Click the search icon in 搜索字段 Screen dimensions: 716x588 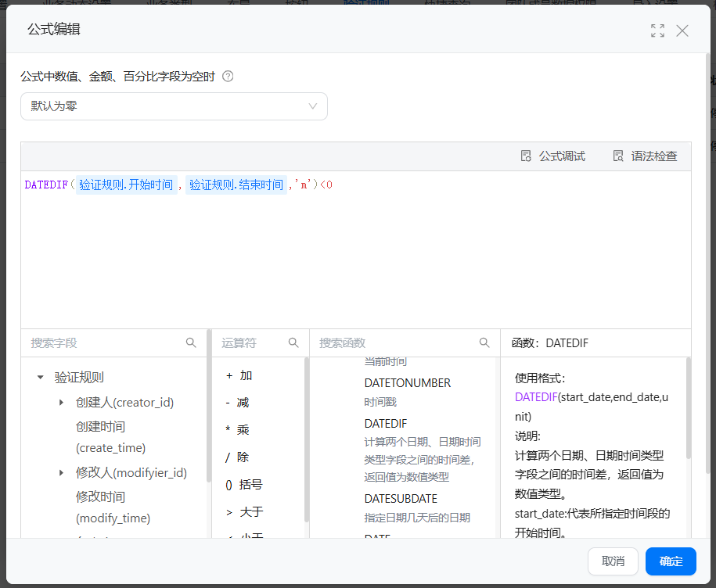(191, 342)
